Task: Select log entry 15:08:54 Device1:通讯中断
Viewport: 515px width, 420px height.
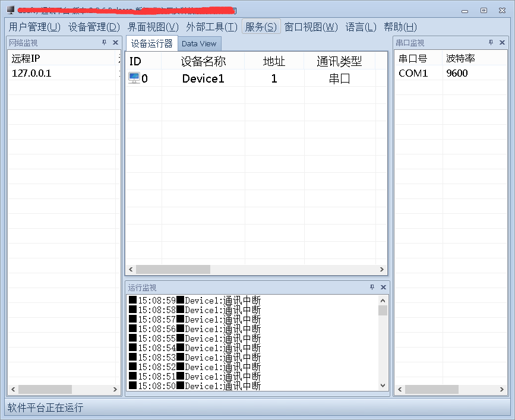Action: tap(195, 348)
